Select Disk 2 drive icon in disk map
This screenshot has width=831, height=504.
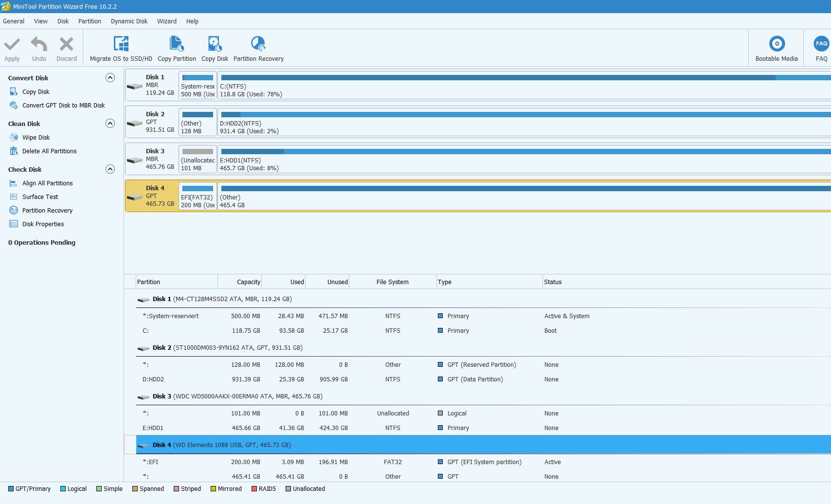pos(135,124)
